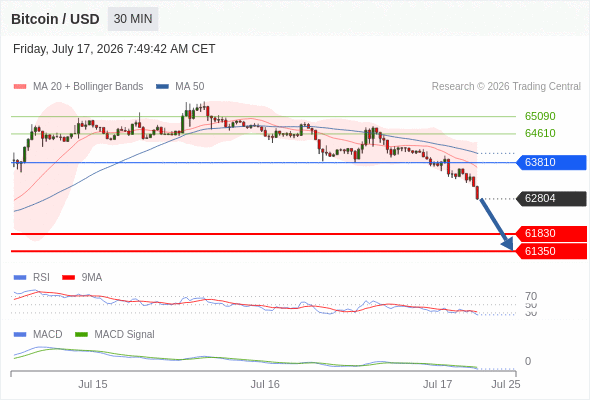Click the 61830 red target label
The image size is (590, 400).
[551, 234]
